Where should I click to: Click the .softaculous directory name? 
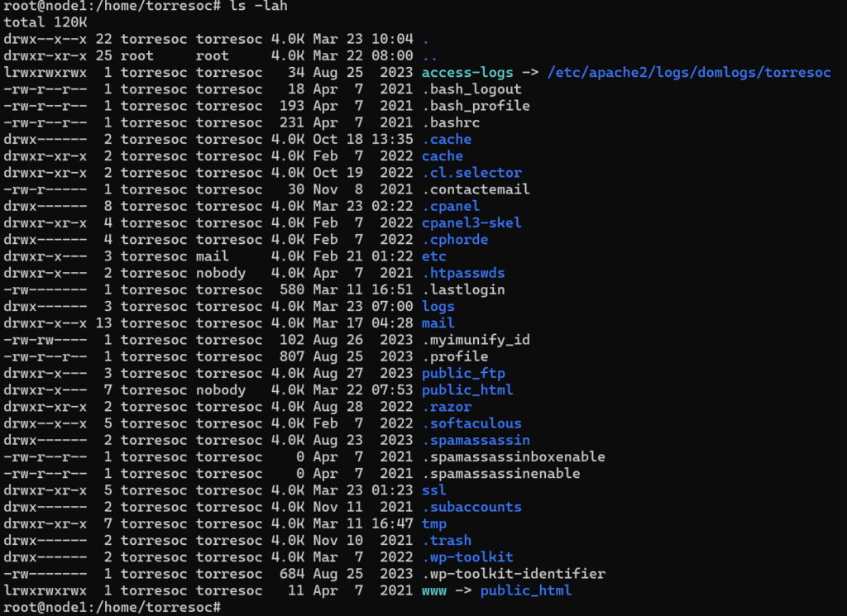coord(471,423)
